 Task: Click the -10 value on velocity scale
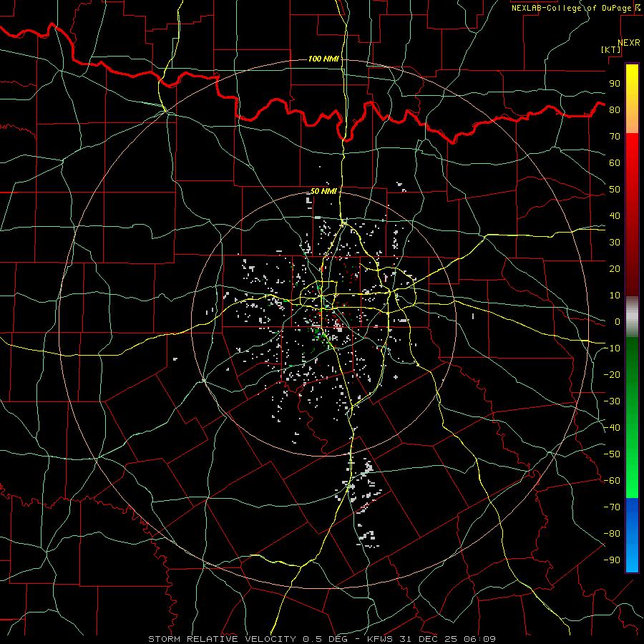[612, 348]
